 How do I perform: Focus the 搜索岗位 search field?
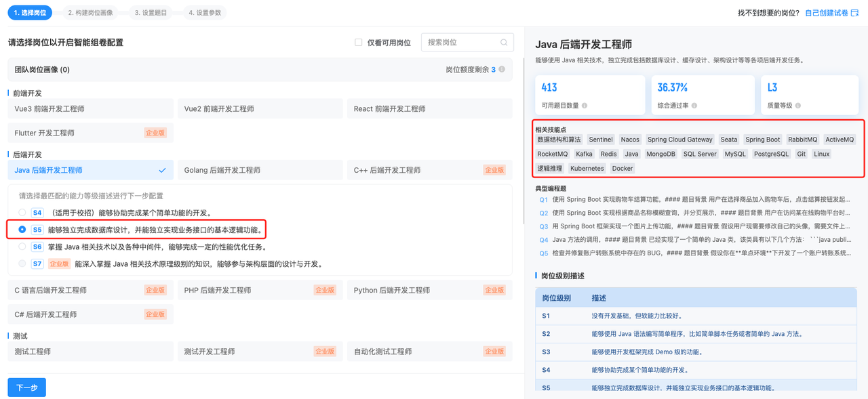tap(467, 43)
